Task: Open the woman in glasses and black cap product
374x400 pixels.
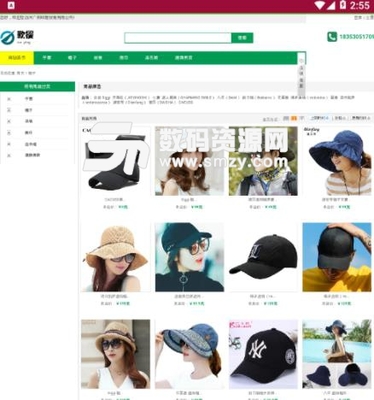Action: 189,257
